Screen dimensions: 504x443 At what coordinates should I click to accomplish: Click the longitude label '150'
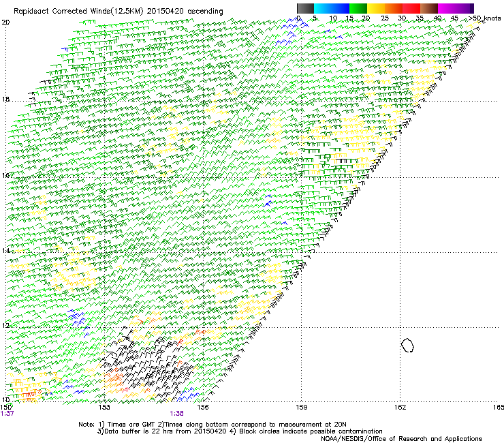5,408
